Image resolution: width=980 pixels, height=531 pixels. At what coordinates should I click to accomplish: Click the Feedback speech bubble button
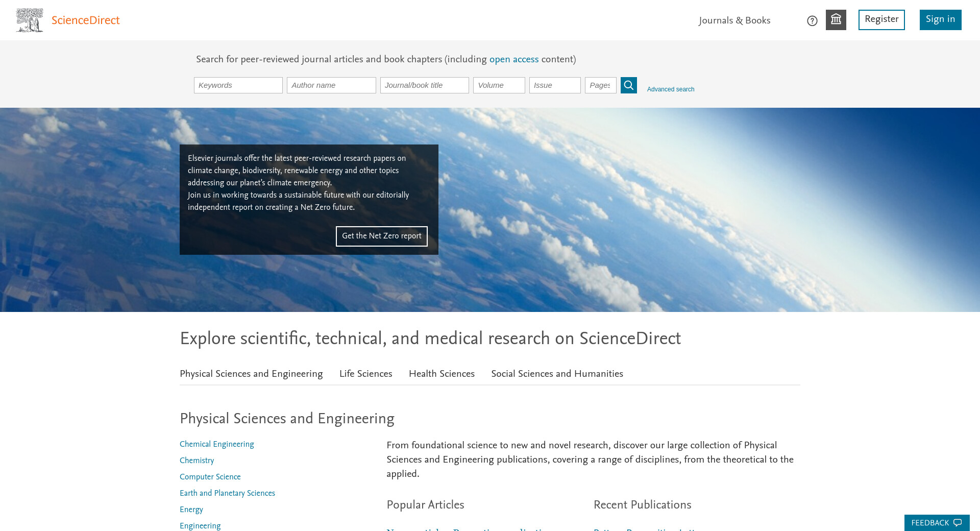point(937,523)
